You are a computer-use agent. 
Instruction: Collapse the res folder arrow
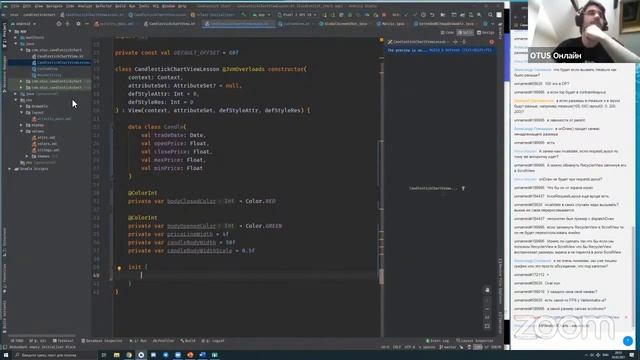click(x=16, y=100)
